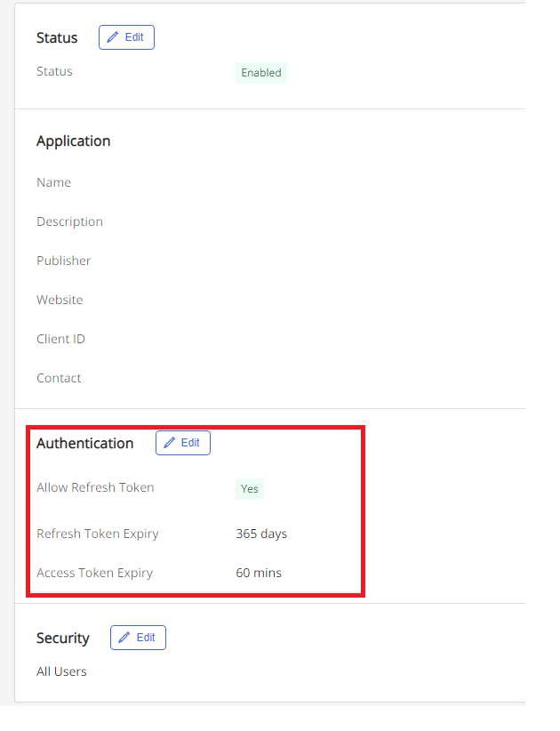Open Edit for the Status section
560x731 pixels.
click(126, 37)
